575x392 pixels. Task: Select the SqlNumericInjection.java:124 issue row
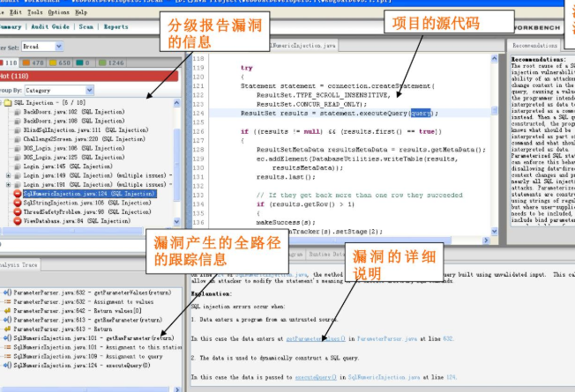(89, 194)
